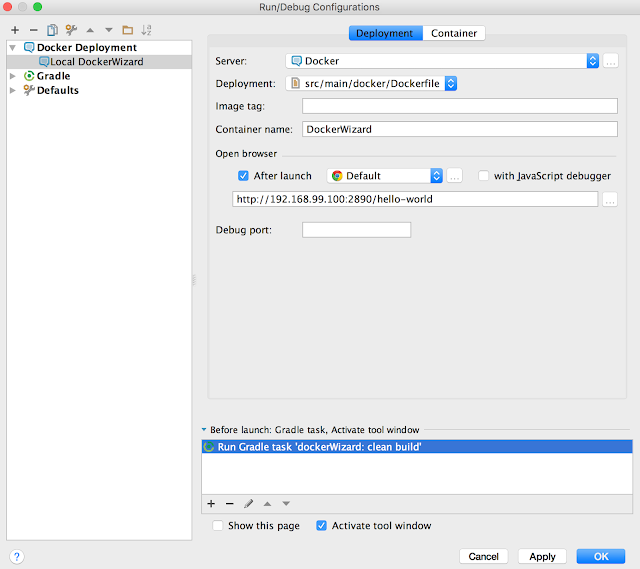Viewport: 640px width, 569px height.
Task: Open the Deployment Dockerfile dropdown
Action: pyautogui.click(x=451, y=83)
